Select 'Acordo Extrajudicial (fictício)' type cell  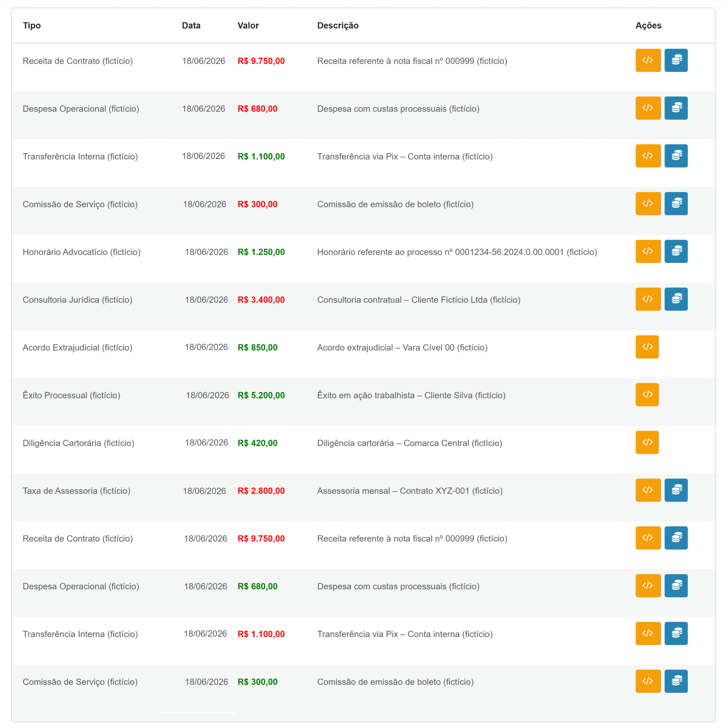click(x=77, y=348)
